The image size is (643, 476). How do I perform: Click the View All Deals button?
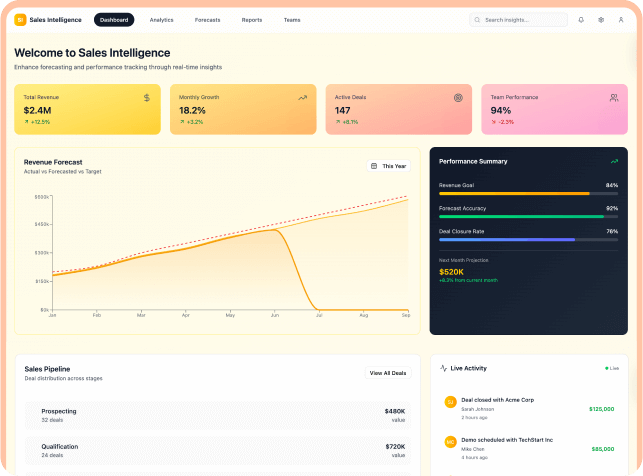coord(387,373)
